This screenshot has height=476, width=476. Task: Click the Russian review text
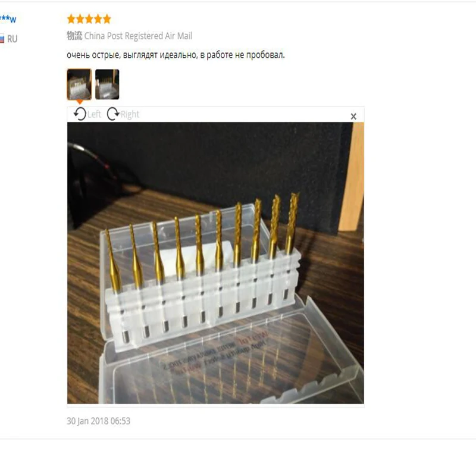(176, 55)
